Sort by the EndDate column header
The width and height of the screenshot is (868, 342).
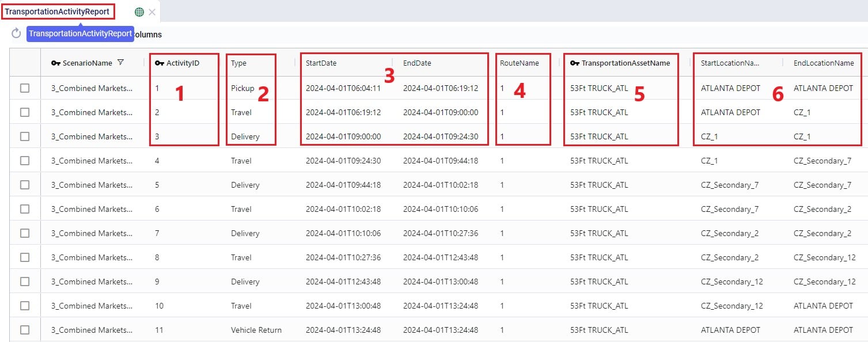pos(417,63)
